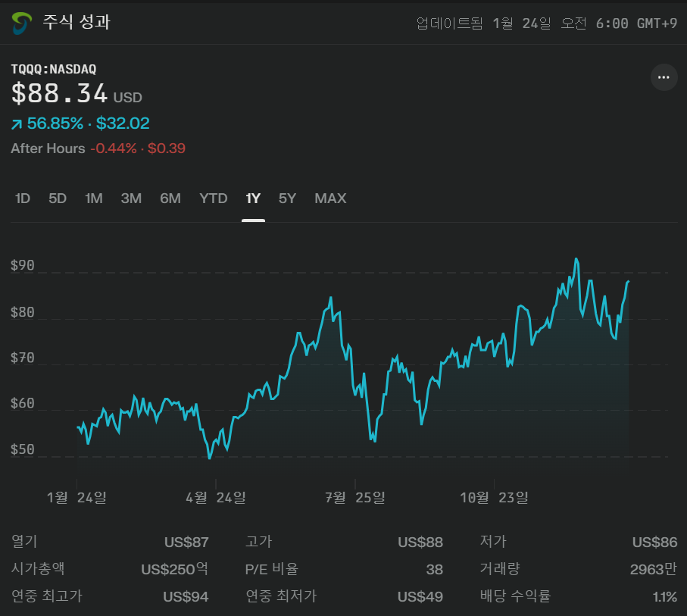Click the 배당 수익률 1.1% value
Viewport: 687px width, 616px height.
pyautogui.click(x=665, y=597)
